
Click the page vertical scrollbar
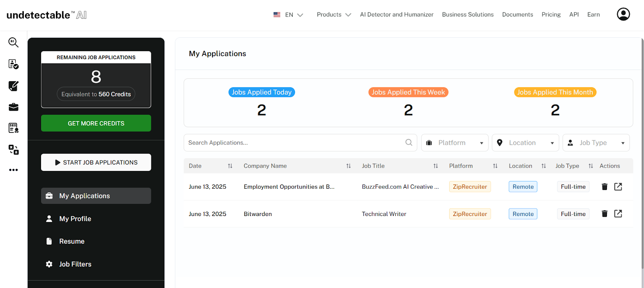[x=642, y=153]
